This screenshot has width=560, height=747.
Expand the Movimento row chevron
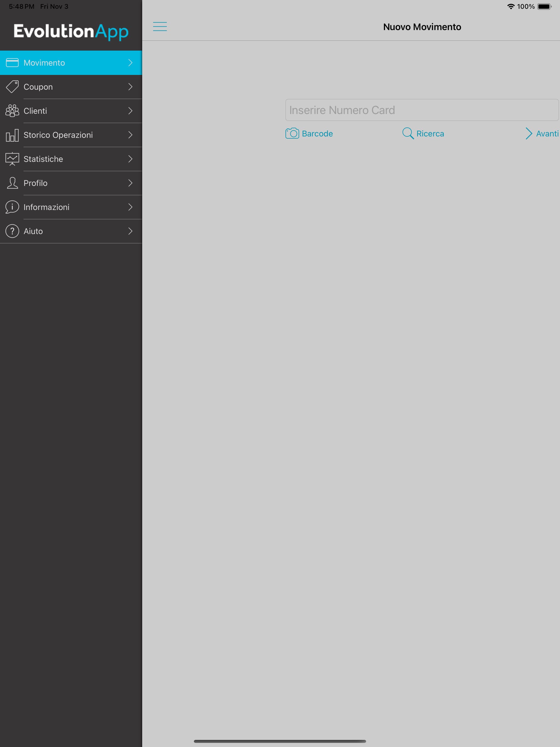[x=130, y=62]
